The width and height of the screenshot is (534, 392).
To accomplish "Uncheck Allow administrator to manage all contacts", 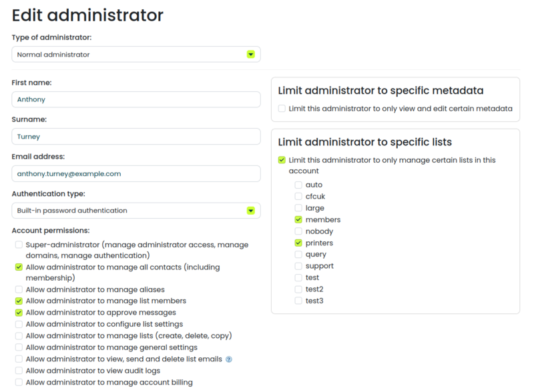I will pyautogui.click(x=19, y=267).
